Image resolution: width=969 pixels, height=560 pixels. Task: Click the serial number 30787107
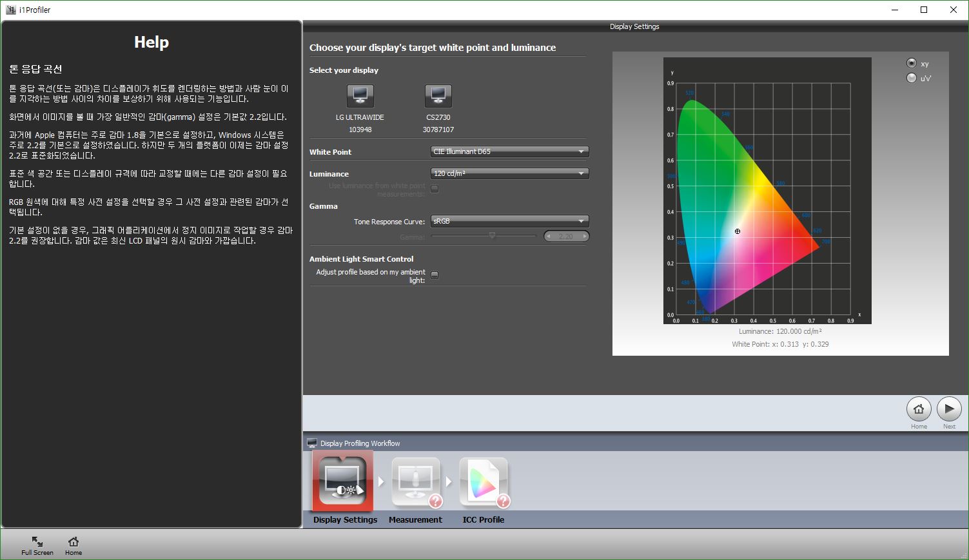(438, 130)
